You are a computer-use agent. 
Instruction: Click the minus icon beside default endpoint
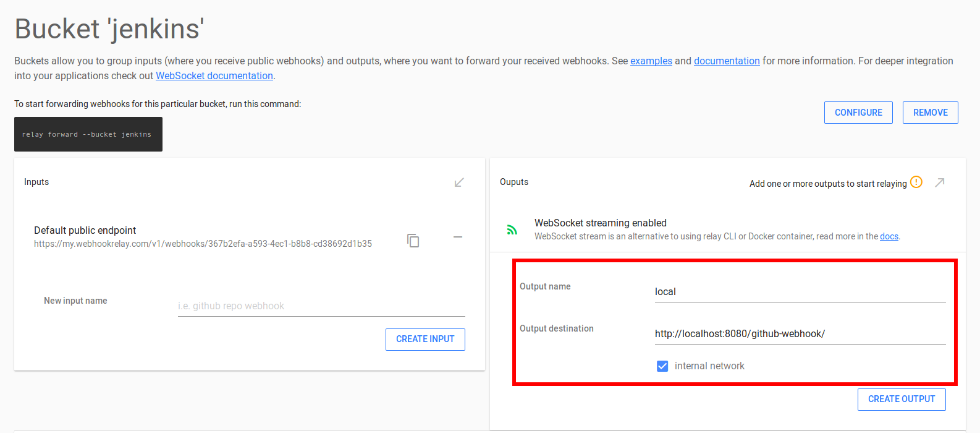coord(458,238)
